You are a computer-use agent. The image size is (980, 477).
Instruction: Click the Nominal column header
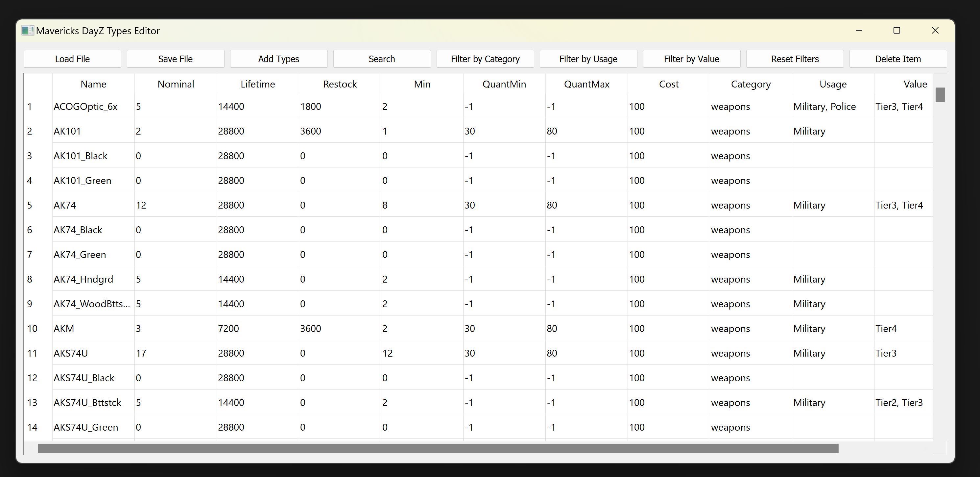[x=176, y=84]
